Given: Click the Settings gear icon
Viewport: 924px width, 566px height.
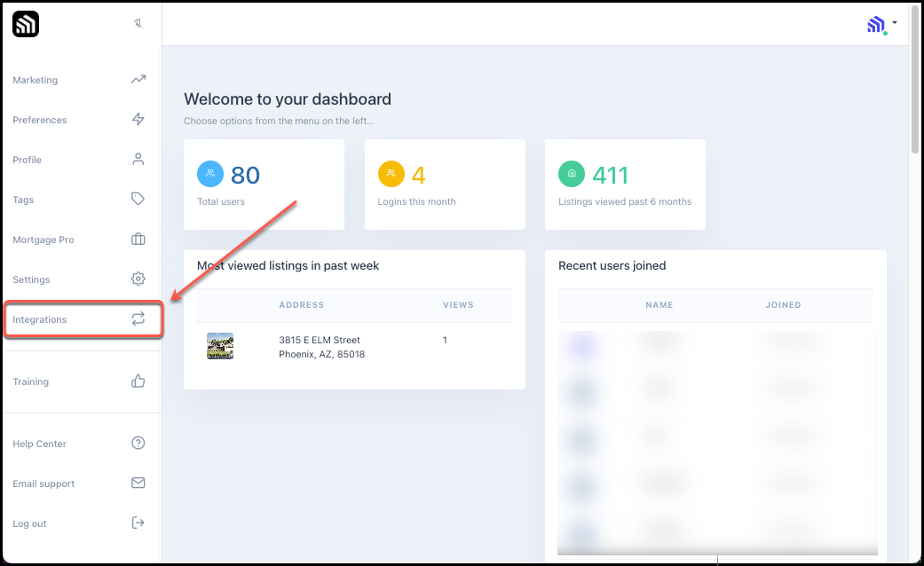Looking at the screenshot, I should (138, 279).
